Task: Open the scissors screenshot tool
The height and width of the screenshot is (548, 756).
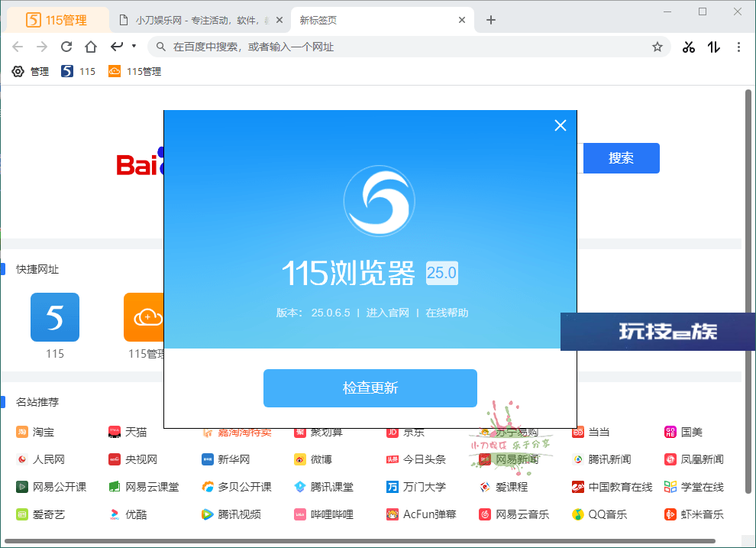Action: (x=689, y=47)
